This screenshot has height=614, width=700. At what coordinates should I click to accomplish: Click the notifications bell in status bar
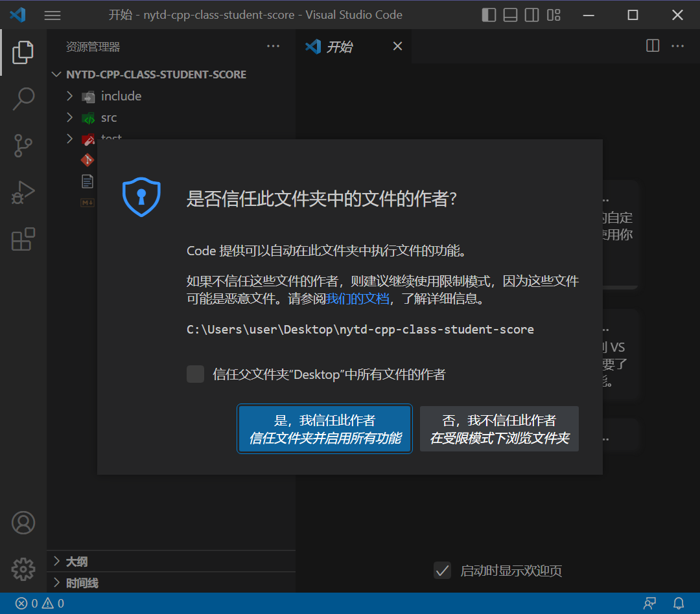click(x=679, y=604)
